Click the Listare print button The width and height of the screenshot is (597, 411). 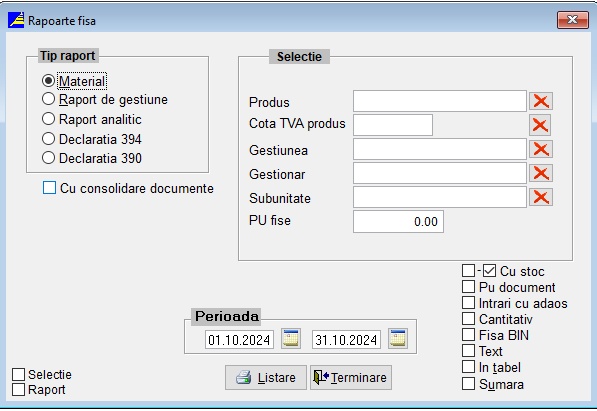point(266,377)
